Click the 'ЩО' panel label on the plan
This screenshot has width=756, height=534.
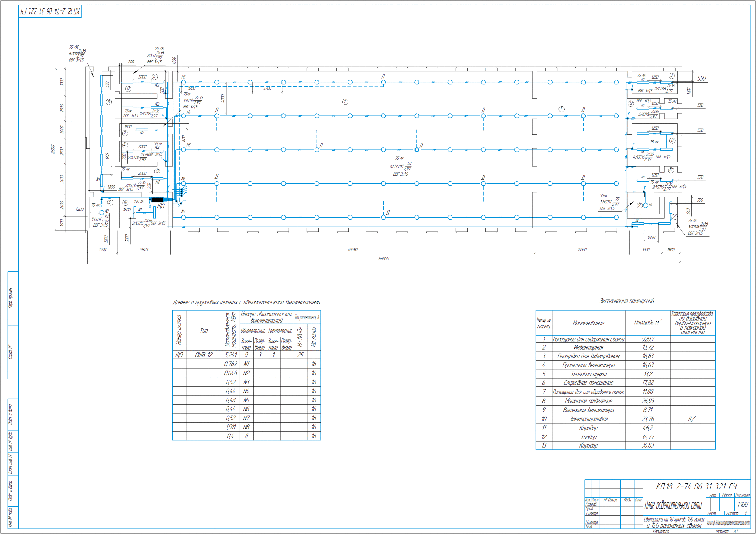pyautogui.click(x=161, y=206)
